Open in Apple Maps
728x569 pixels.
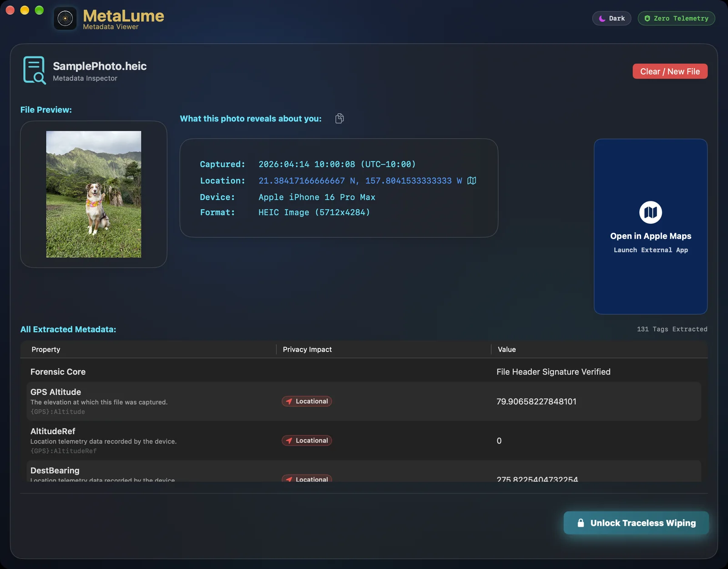651,227
